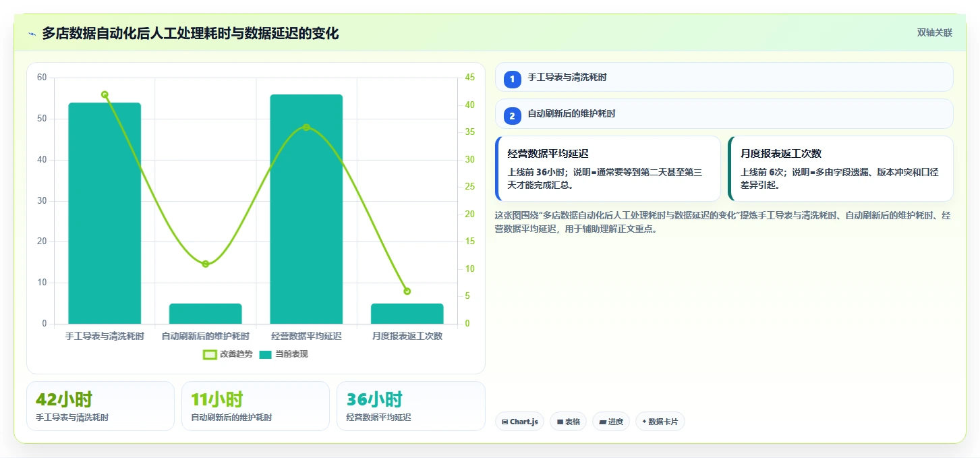The width and height of the screenshot is (980, 458).
Task: Click the line point above 自动刷新后的维护耗时 bar
Action: click(206, 264)
